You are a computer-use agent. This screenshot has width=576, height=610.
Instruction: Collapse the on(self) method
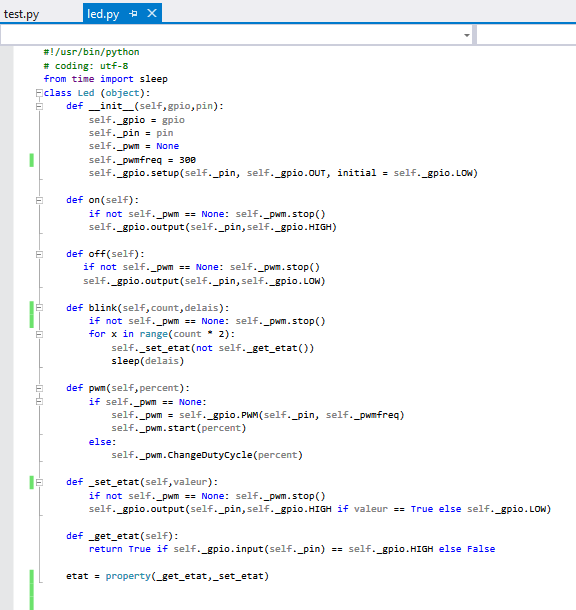[x=39, y=200]
